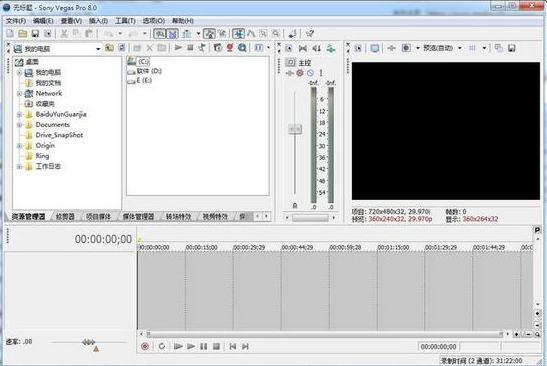Select the Envelope Edit tool

251,33
